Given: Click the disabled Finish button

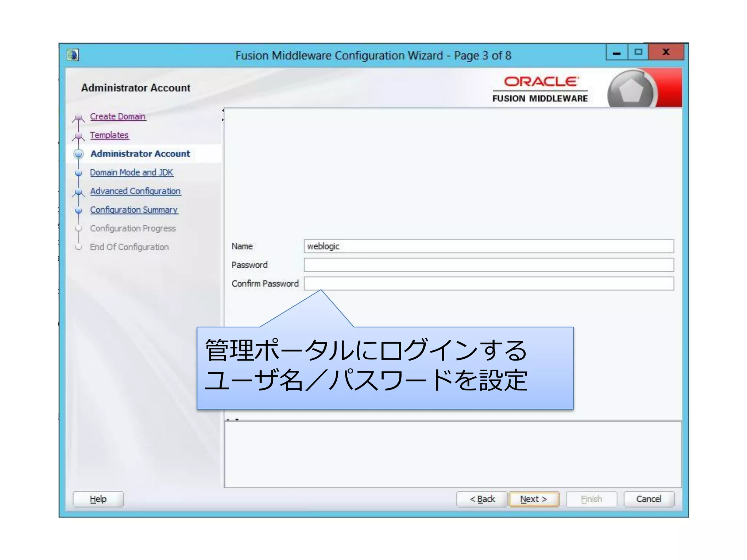Looking at the screenshot, I should point(591,499).
